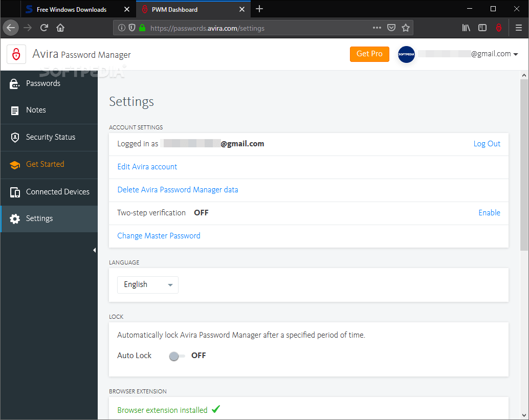Viewport: 529px width, 420px height.
Task: Open the Get Started section
Action: coord(45,164)
